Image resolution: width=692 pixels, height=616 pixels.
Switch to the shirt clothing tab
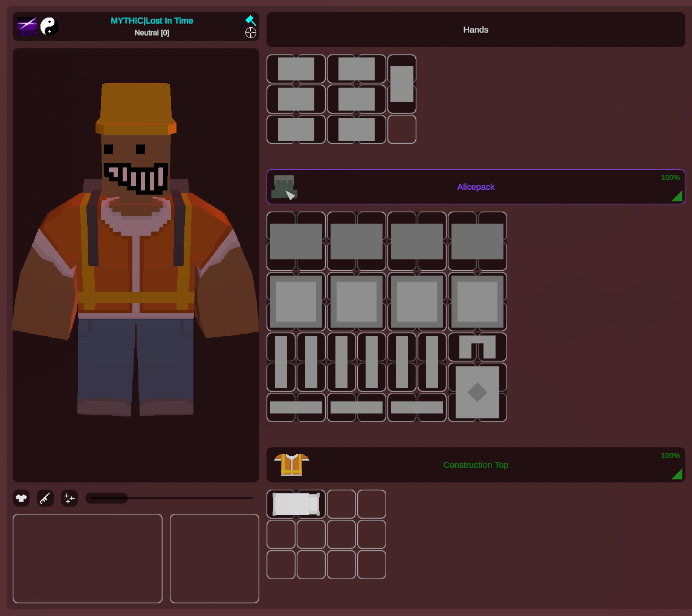[21, 498]
